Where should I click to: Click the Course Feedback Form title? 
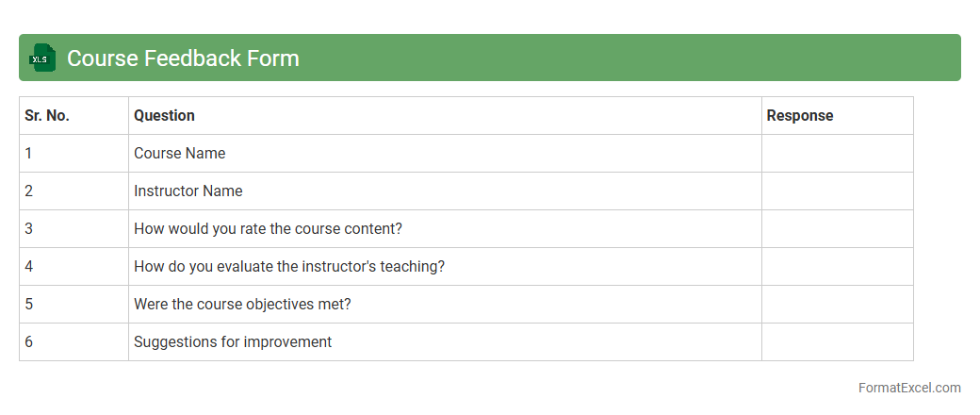[183, 58]
